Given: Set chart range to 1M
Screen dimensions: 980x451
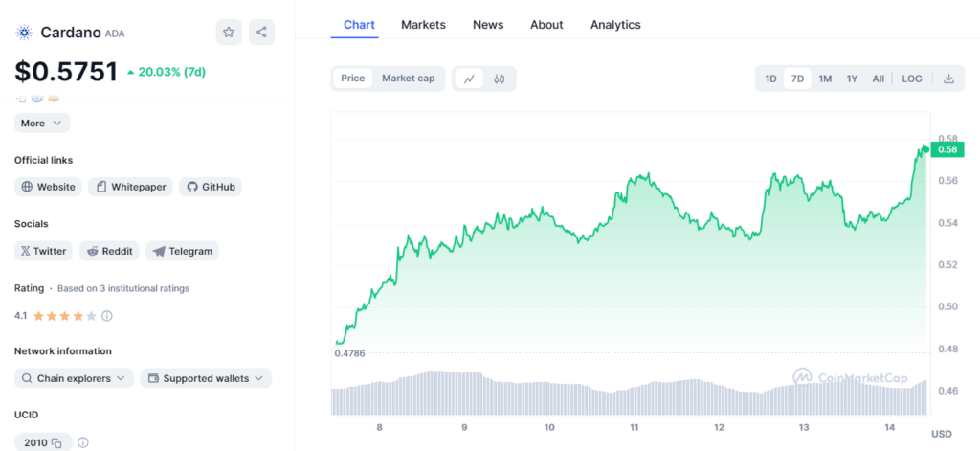Looking at the screenshot, I should (x=825, y=79).
